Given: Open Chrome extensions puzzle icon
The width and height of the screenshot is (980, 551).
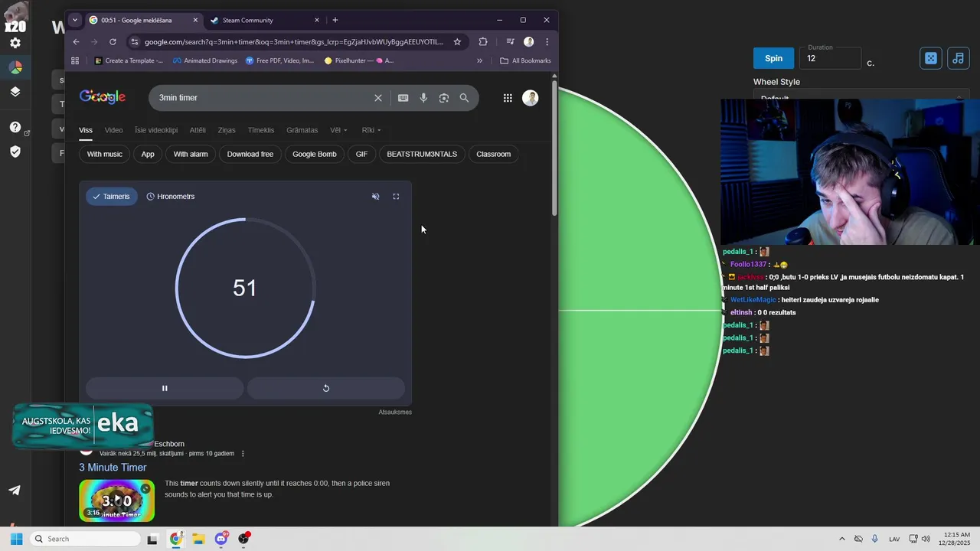Looking at the screenshot, I should [x=483, y=42].
